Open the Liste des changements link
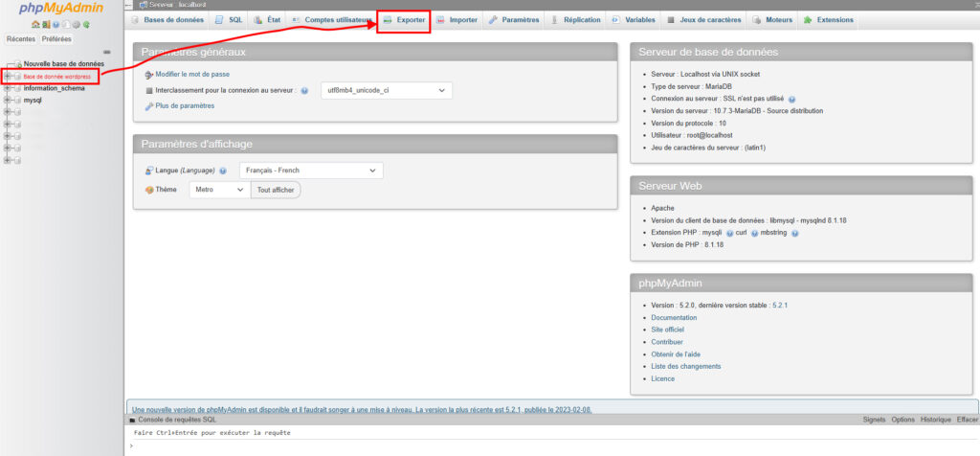This screenshot has height=456, width=980. 685,367
